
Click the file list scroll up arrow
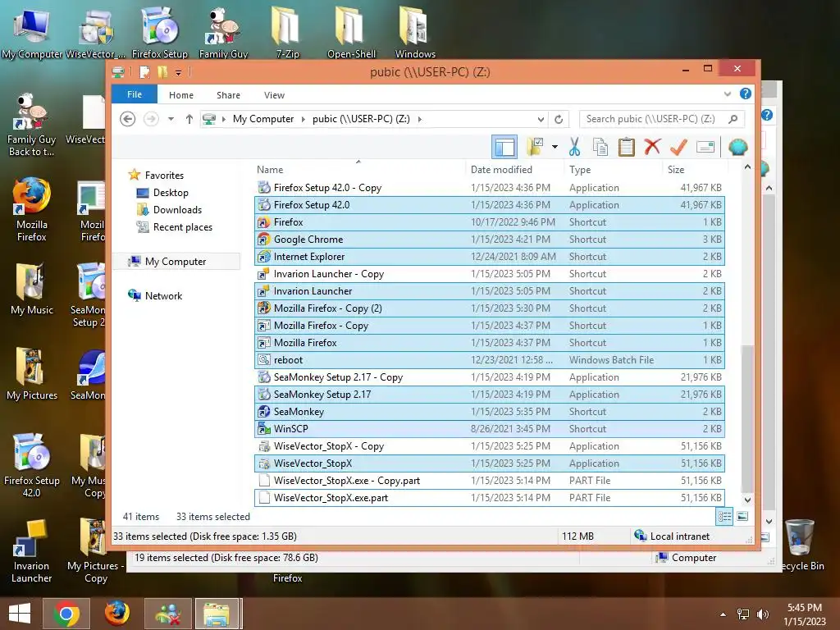point(747,167)
